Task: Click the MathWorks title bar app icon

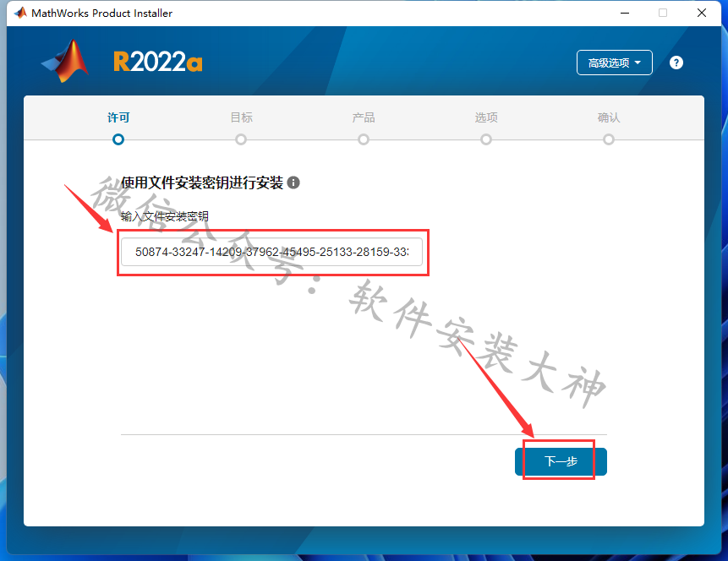Action: (x=20, y=13)
